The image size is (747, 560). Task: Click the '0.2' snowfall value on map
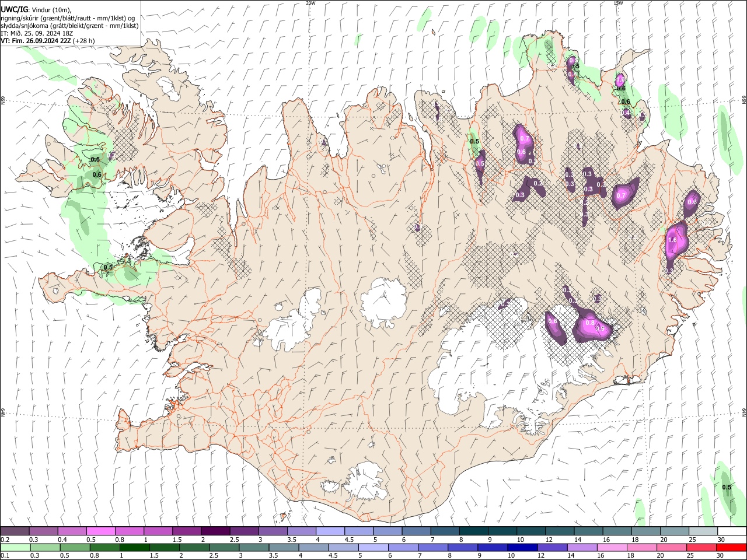click(538, 183)
